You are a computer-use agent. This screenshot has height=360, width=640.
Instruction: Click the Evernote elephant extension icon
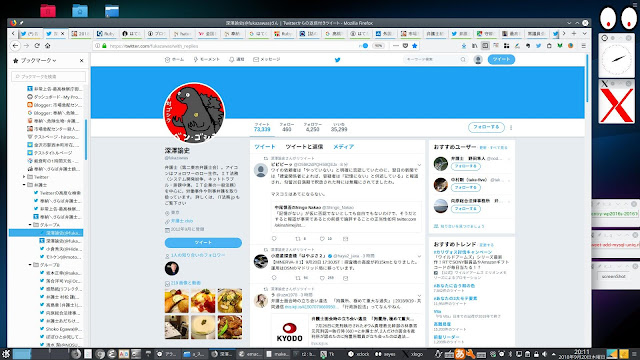click(528, 46)
